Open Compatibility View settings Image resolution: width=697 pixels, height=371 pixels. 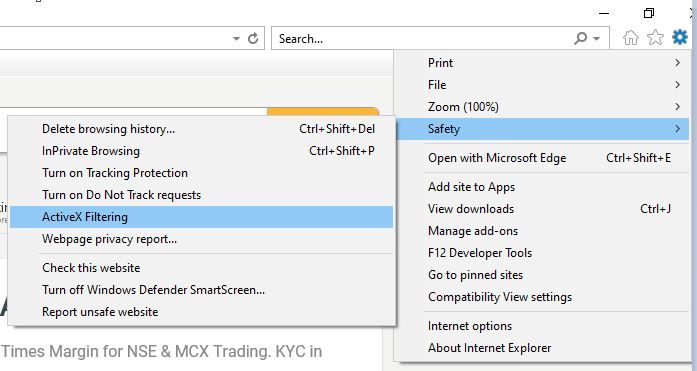542,297
